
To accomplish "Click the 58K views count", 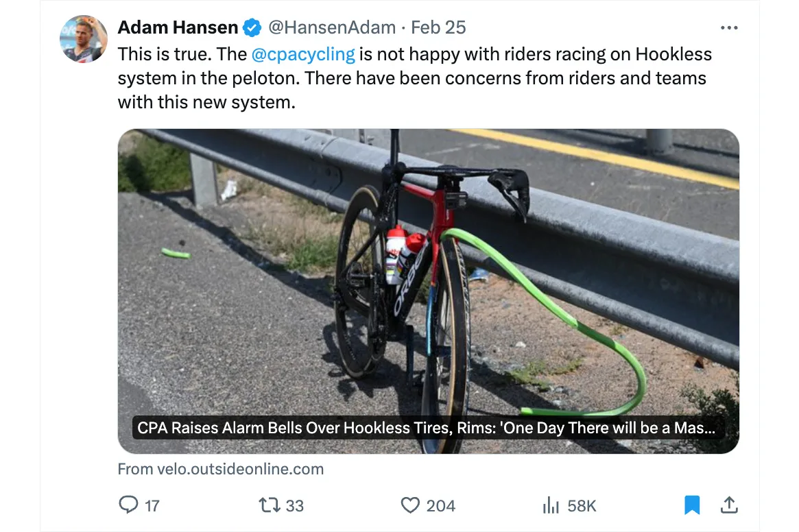I will point(582,506).
